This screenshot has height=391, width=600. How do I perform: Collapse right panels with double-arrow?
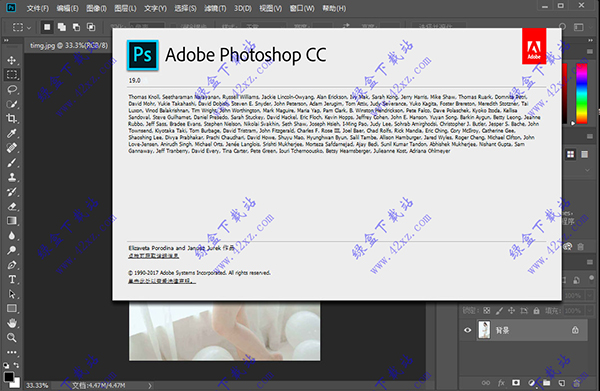coord(590,40)
